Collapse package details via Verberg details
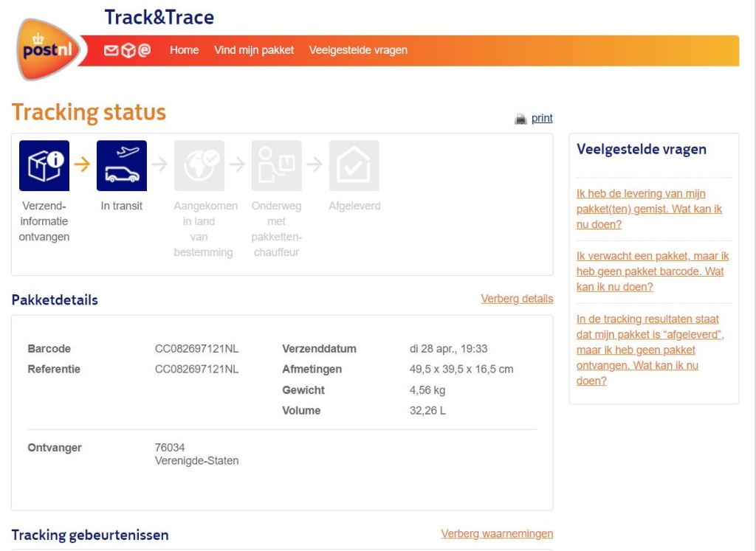Viewport: 756px width, 551px height. (517, 299)
